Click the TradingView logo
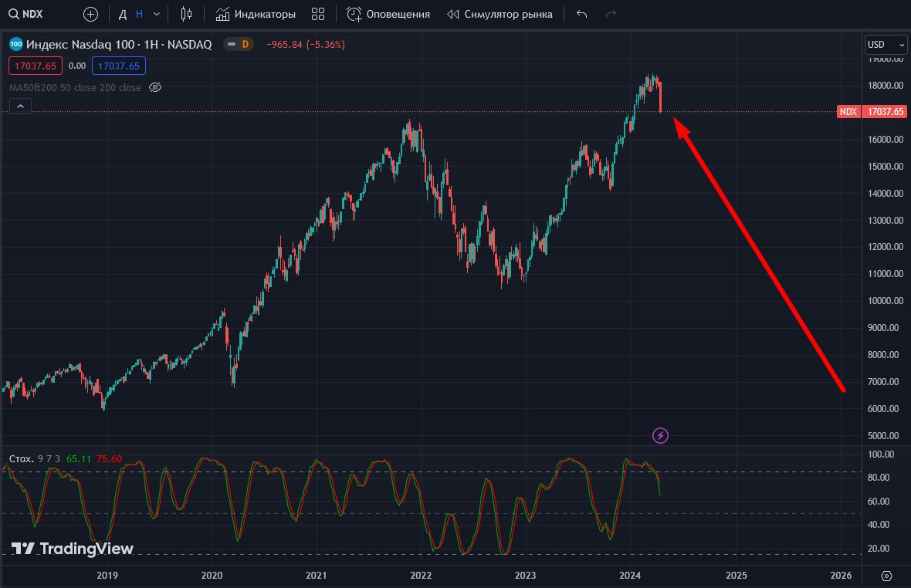The image size is (911, 588). (73, 548)
